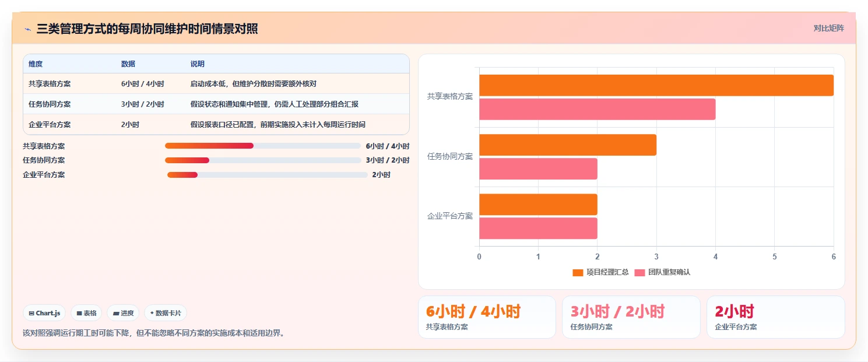
Task: Click the 共享表格方案 progress bar
Action: click(x=263, y=146)
